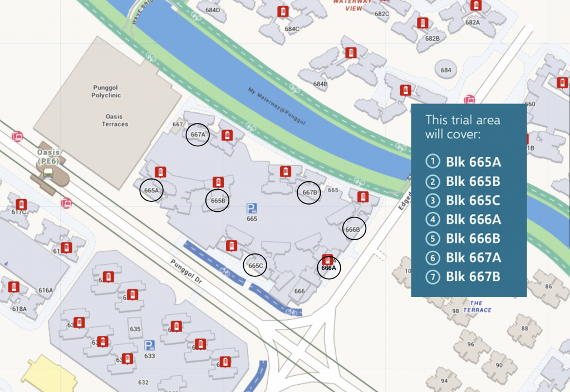
Task: Click the red building icon next to 684C
Action: coord(283,12)
